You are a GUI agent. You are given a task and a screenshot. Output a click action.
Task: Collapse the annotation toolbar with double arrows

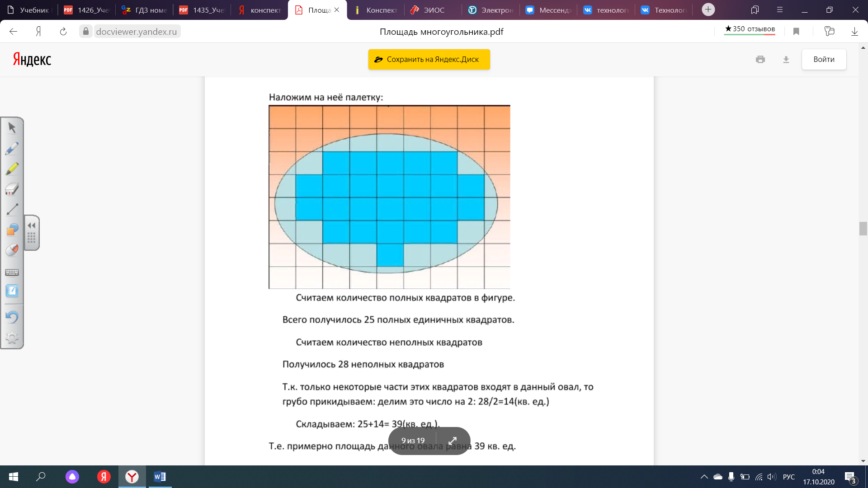(x=31, y=225)
